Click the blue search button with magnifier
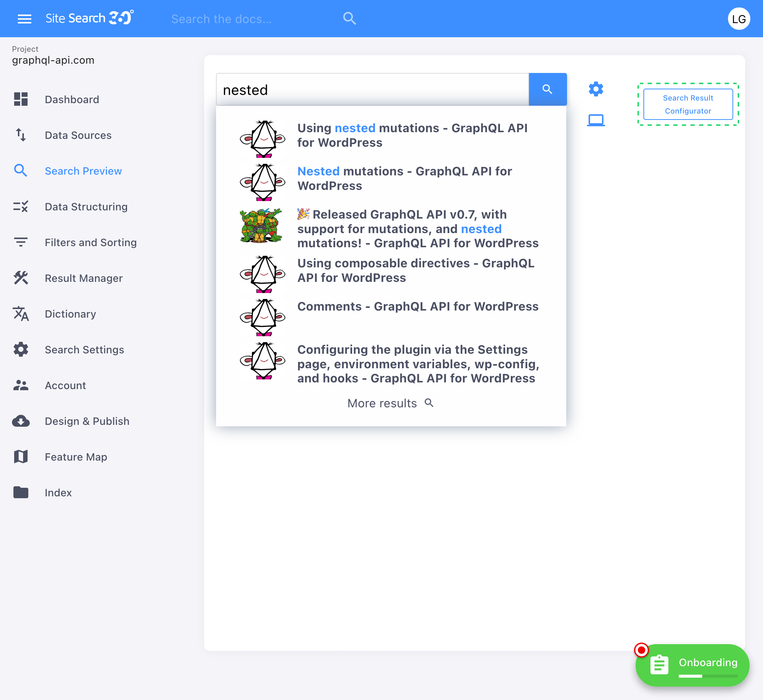Viewport: 763px width, 700px height. [x=547, y=89]
